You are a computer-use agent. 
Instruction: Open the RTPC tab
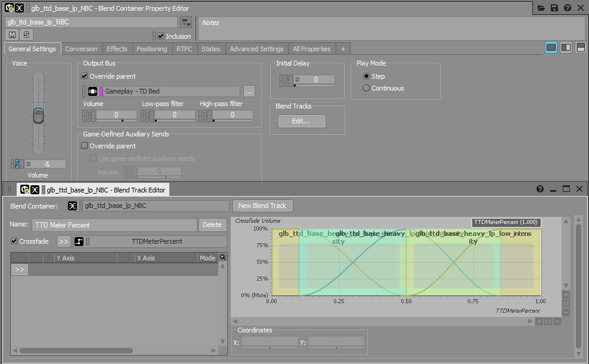(x=184, y=49)
